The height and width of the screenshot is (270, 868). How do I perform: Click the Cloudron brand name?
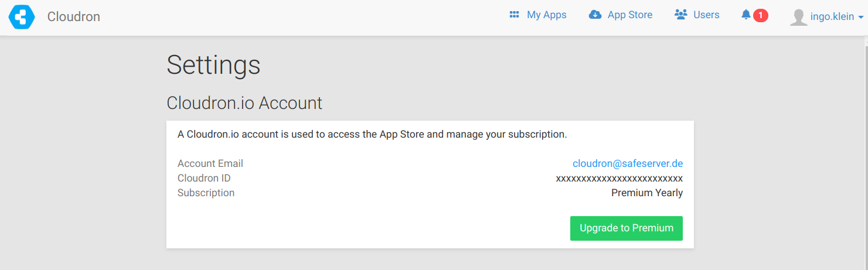coord(74,17)
